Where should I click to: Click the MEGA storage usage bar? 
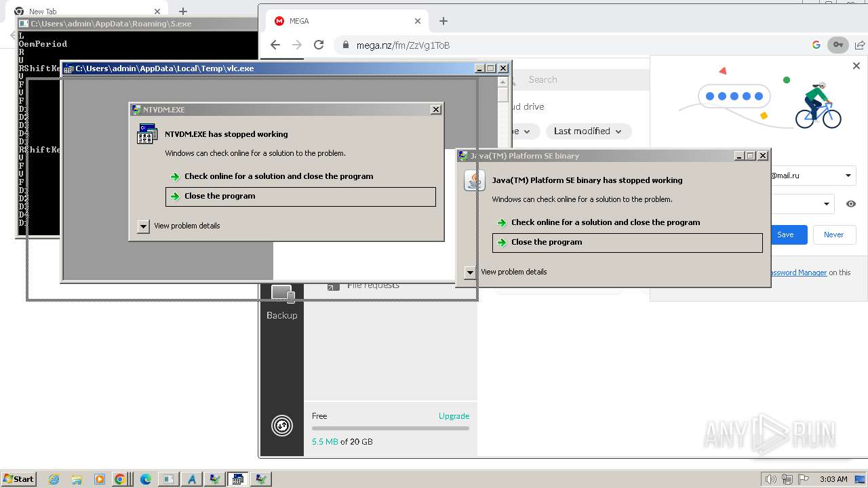click(391, 428)
